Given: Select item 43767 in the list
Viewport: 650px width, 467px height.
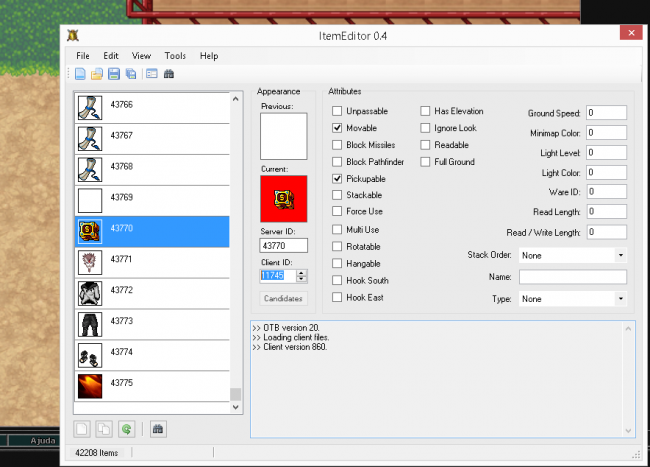Looking at the screenshot, I should point(152,139).
